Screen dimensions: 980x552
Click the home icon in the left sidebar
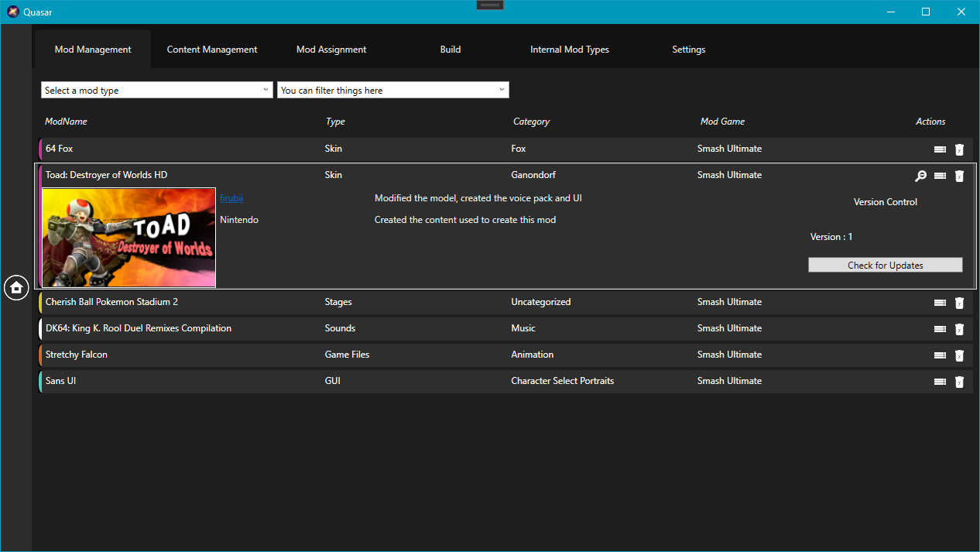(x=16, y=287)
